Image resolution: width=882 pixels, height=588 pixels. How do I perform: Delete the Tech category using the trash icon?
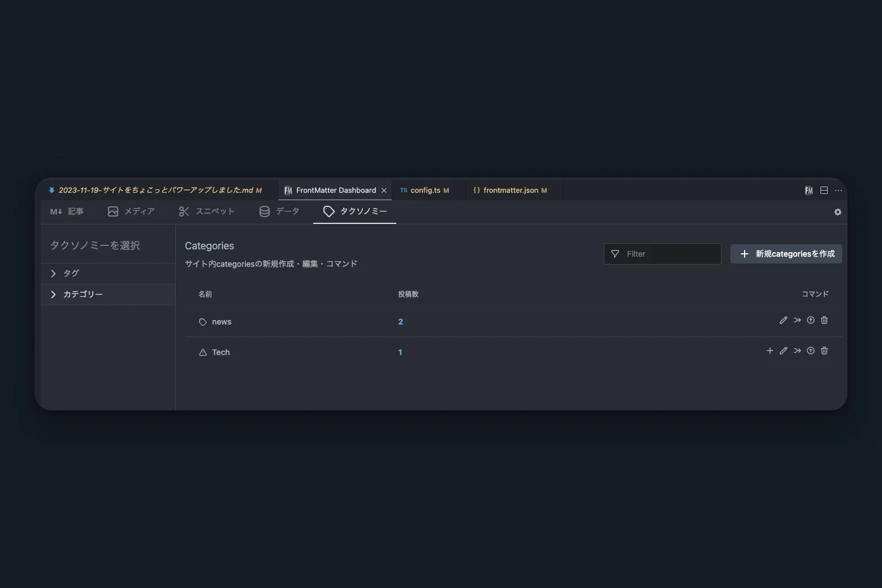(x=824, y=351)
